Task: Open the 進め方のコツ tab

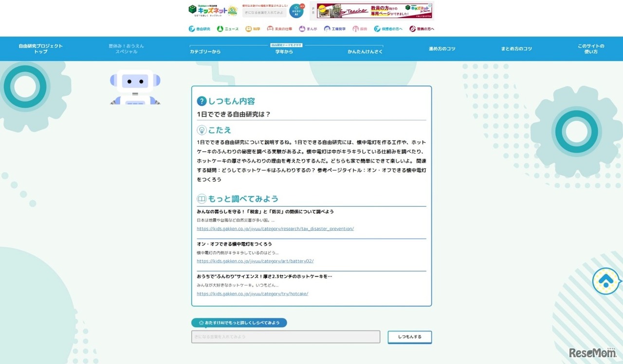Action: click(442, 49)
